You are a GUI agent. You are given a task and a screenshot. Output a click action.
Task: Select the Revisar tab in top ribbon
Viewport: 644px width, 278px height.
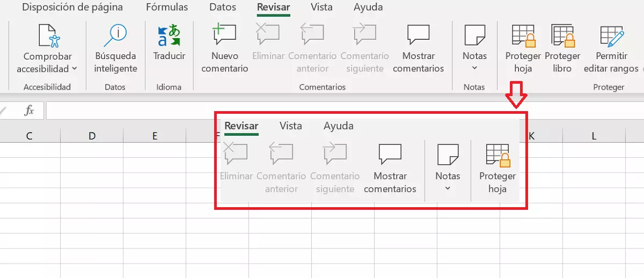point(273,8)
